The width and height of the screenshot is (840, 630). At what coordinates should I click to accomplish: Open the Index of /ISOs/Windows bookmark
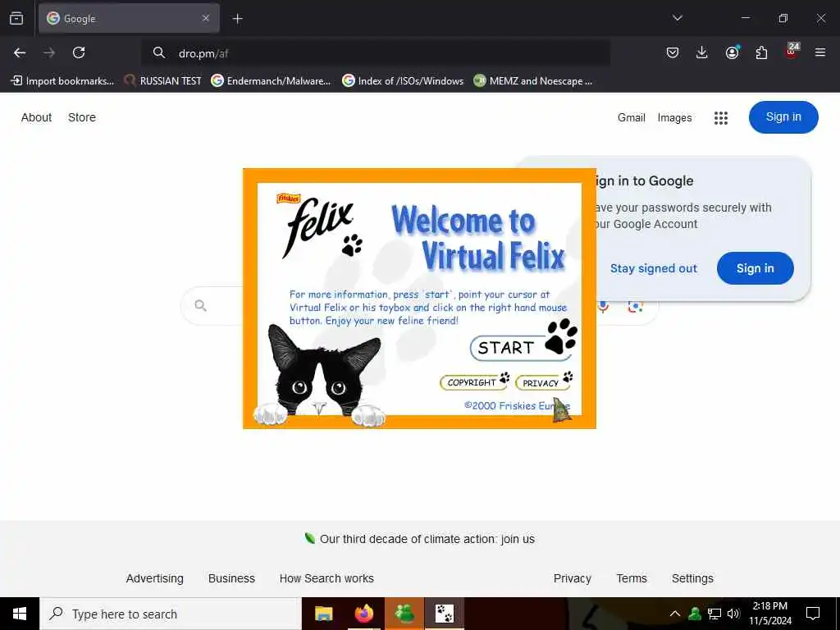[403, 81]
